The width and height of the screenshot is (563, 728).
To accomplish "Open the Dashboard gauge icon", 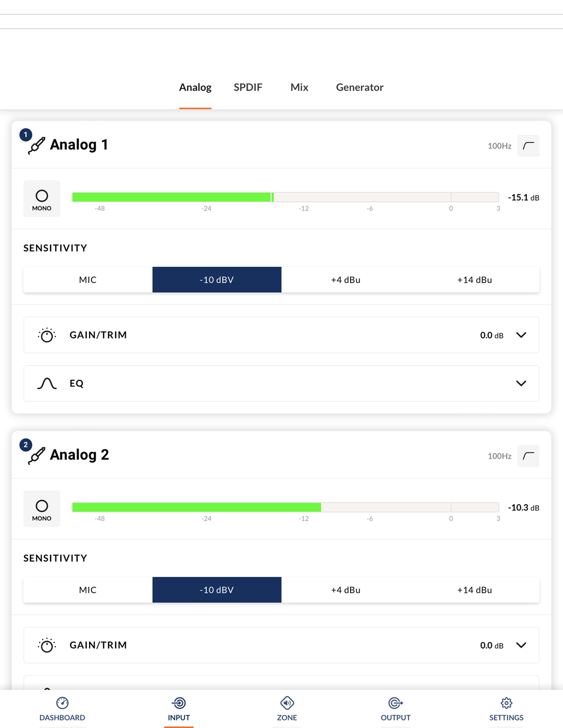I will click(62, 703).
